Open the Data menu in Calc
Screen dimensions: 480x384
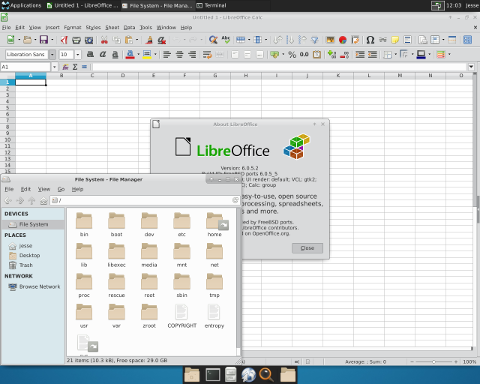[x=129, y=27]
